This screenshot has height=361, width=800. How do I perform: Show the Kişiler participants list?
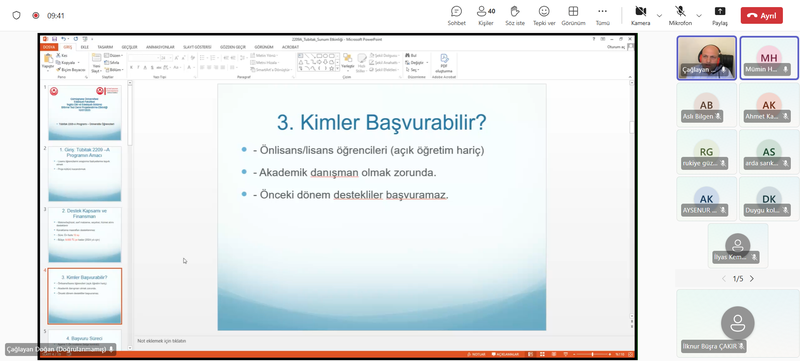click(486, 16)
